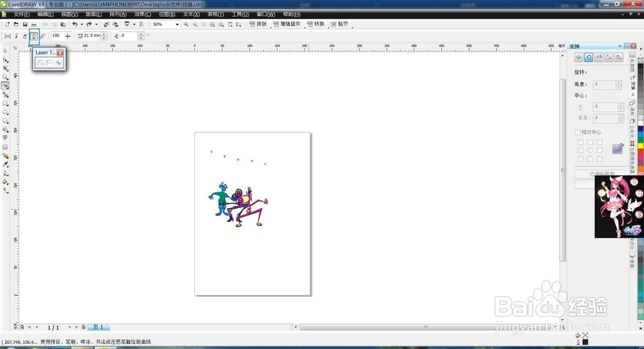
Task: Select the Shape edit tool
Action: [5, 59]
